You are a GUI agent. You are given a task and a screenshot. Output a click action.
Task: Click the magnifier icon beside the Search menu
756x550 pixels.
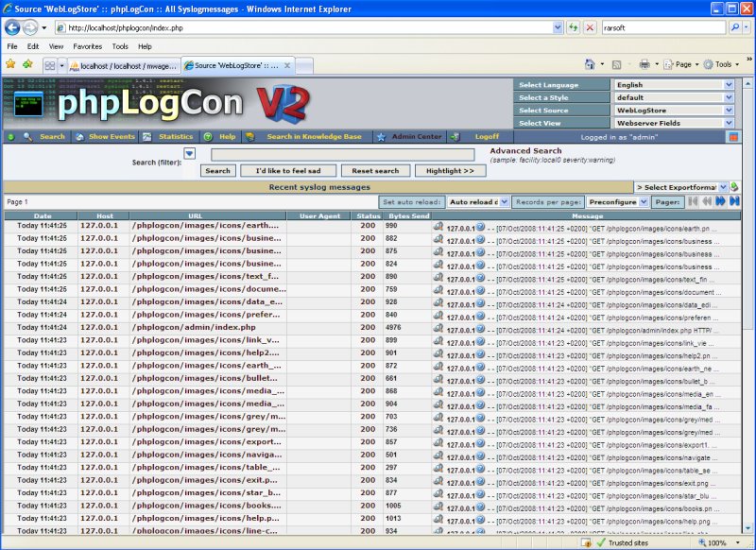(28, 137)
